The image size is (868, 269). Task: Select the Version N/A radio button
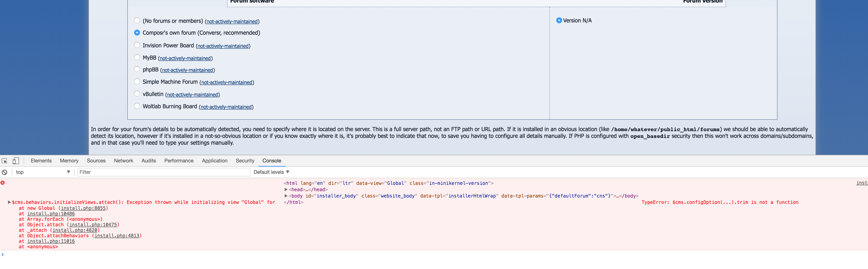pyautogui.click(x=559, y=20)
